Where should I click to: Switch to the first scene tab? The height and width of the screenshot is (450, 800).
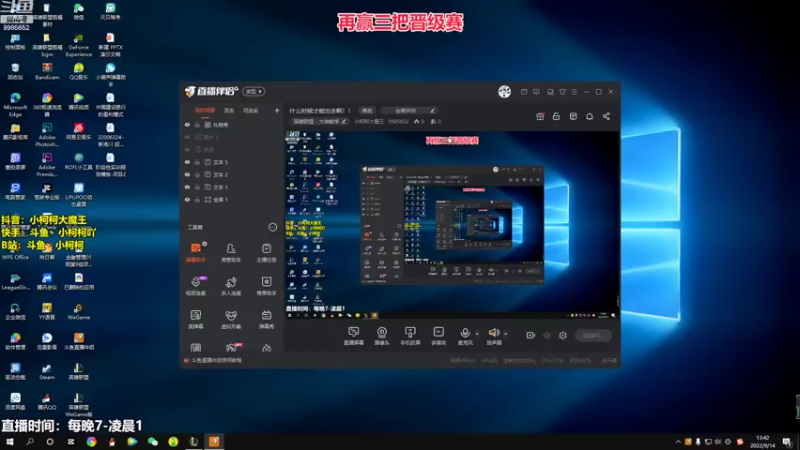(205, 110)
